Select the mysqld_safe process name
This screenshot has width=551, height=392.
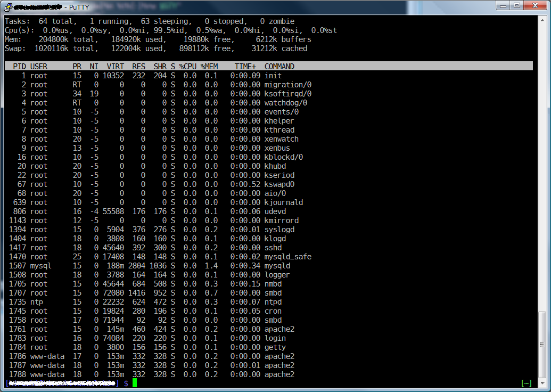(x=287, y=257)
